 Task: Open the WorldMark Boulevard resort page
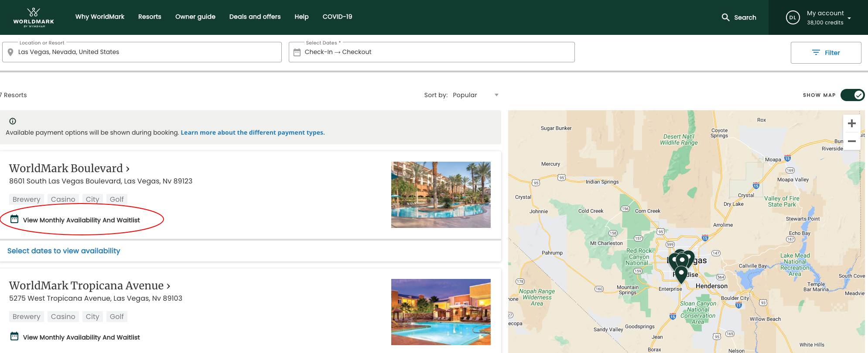(69, 168)
